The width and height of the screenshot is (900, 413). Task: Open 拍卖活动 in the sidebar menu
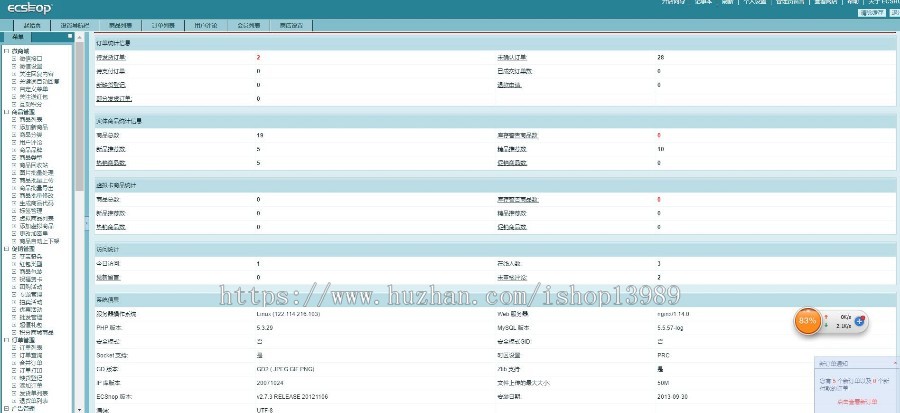pyautogui.click(x=30, y=302)
